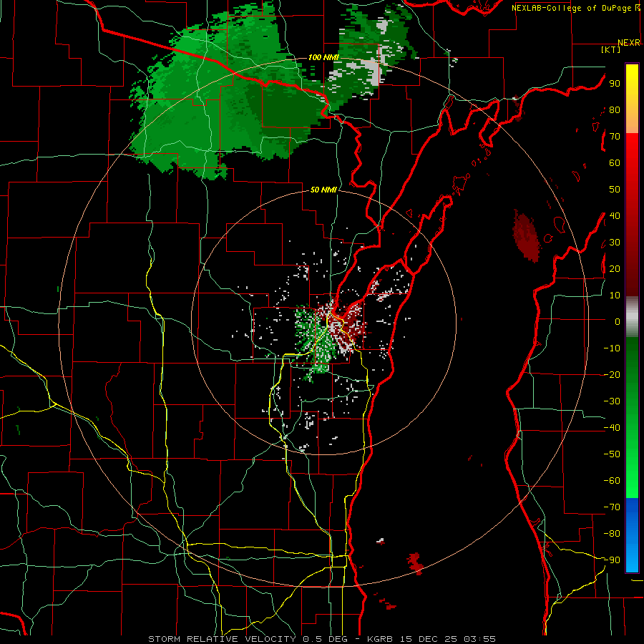
Task: Click the -20 value on the velocity scale
Action: pyautogui.click(x=612, y=374)
